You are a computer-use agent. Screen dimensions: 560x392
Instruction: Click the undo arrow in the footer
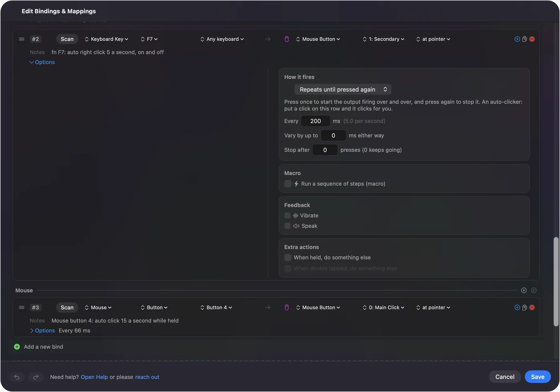click(17, 377)
